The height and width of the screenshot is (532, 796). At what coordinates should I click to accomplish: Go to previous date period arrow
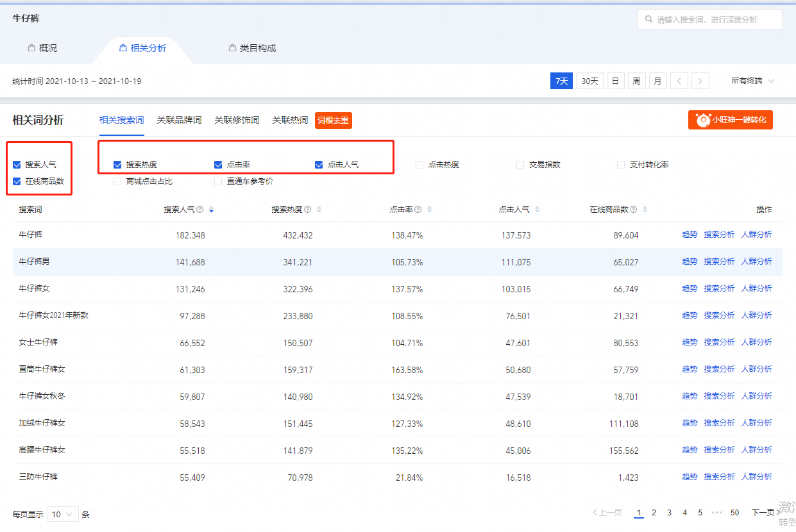click(x=679, y=81)
